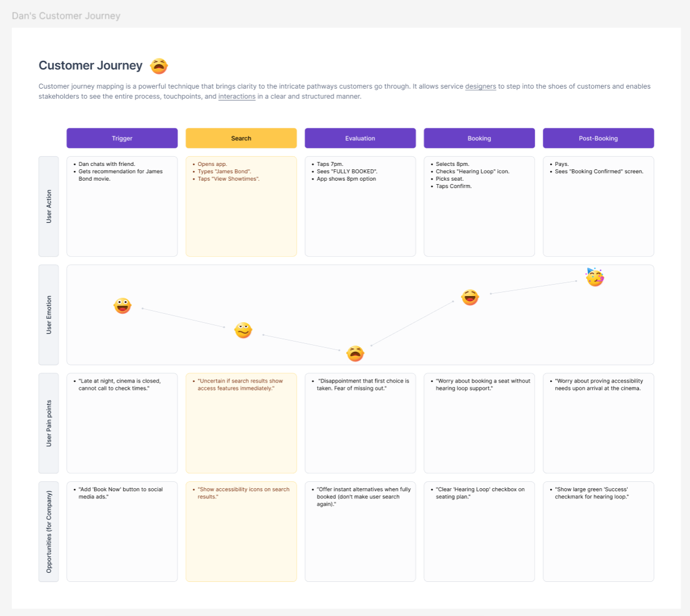Click the weary emoji in User Emotion chart
This screenshot has width=690, height=616.
tap(355, 353)
